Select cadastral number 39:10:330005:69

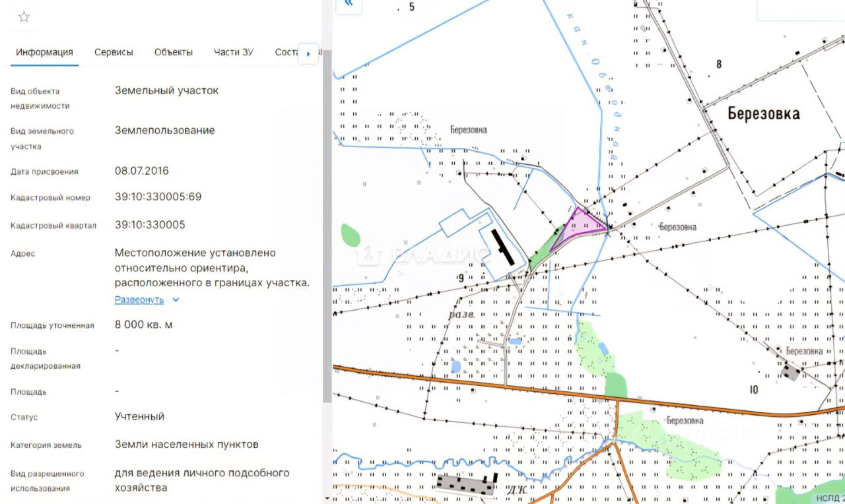click(x=158, y=197)
